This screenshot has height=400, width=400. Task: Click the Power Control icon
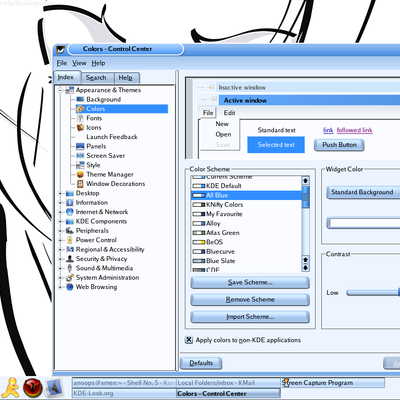click(69, 240)
